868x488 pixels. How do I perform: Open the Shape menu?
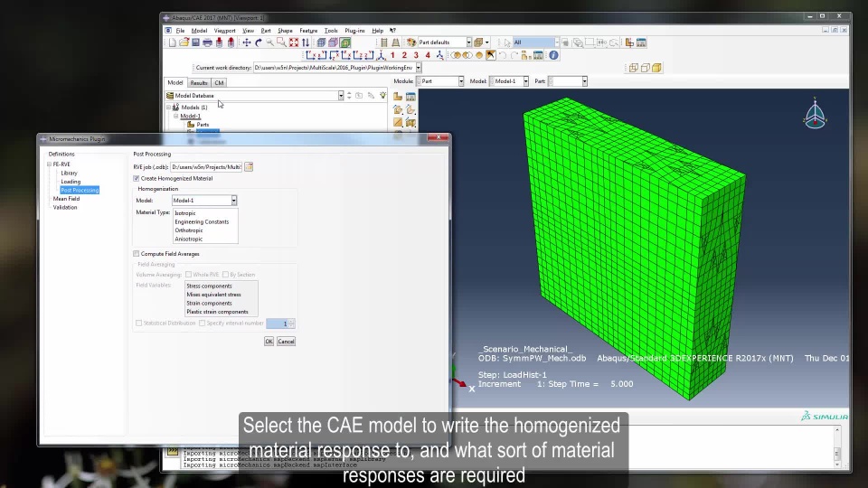285,31
